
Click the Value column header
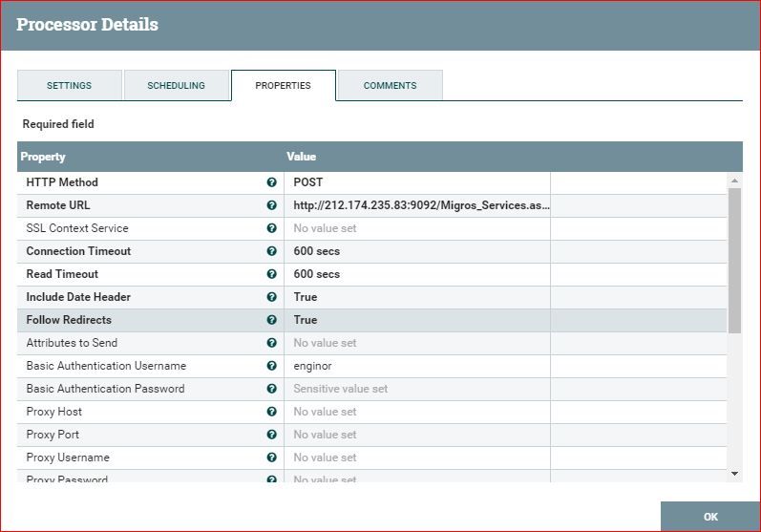(x=302, y=157)
